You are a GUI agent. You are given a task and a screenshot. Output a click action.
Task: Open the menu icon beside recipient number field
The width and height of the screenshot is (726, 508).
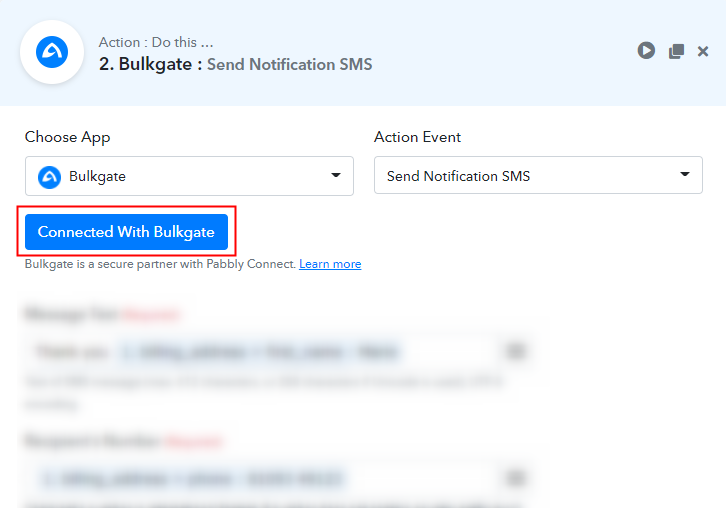click(515, 477)
